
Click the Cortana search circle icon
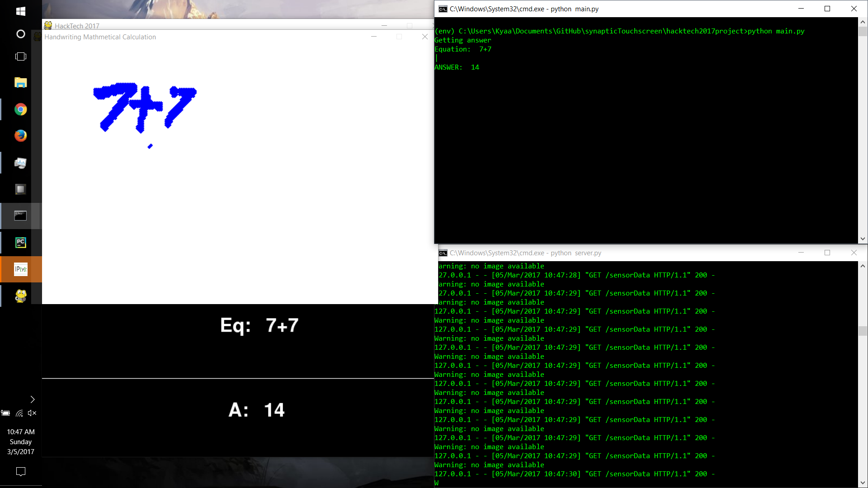[20, 34]
